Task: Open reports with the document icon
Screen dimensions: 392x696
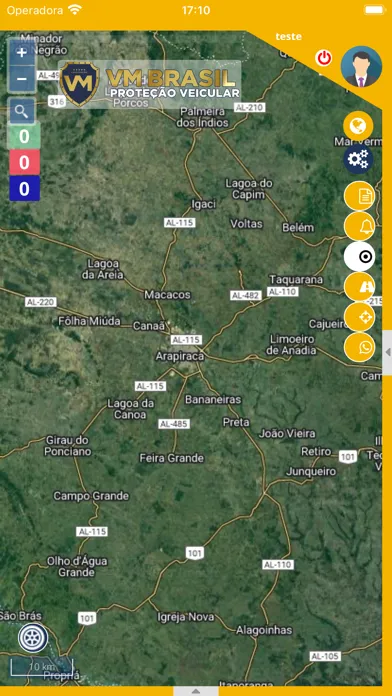Action: click(x=360, y=196)
